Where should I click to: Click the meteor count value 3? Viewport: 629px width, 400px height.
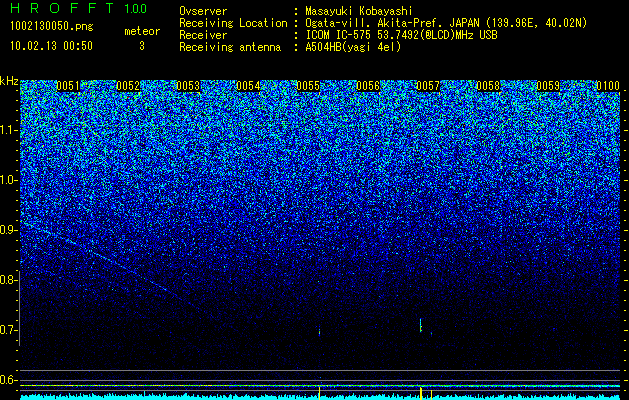coord(142,46)
